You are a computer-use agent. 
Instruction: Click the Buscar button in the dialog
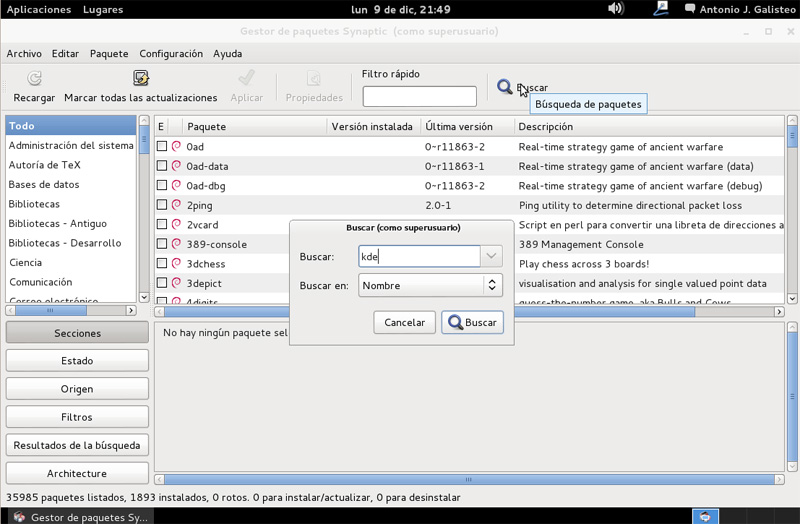pos(472,322)
